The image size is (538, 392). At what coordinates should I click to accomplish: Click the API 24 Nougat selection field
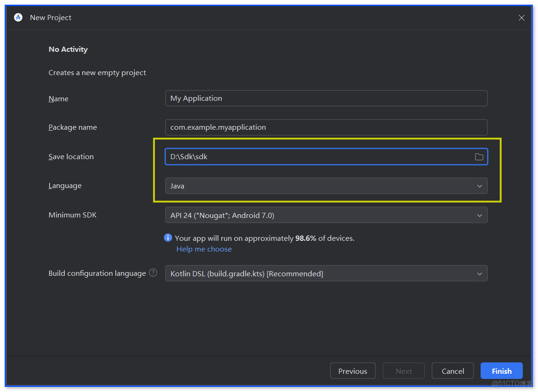[327, 215]
